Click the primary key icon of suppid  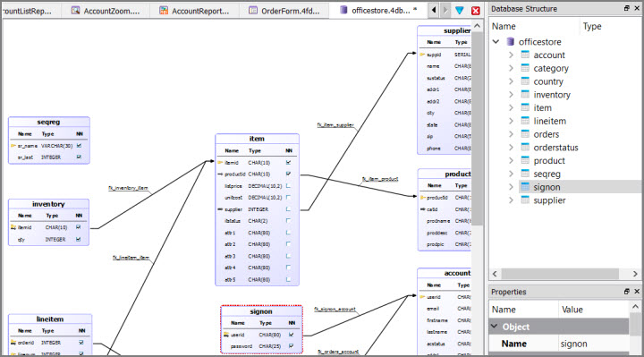tap(422, 55)
